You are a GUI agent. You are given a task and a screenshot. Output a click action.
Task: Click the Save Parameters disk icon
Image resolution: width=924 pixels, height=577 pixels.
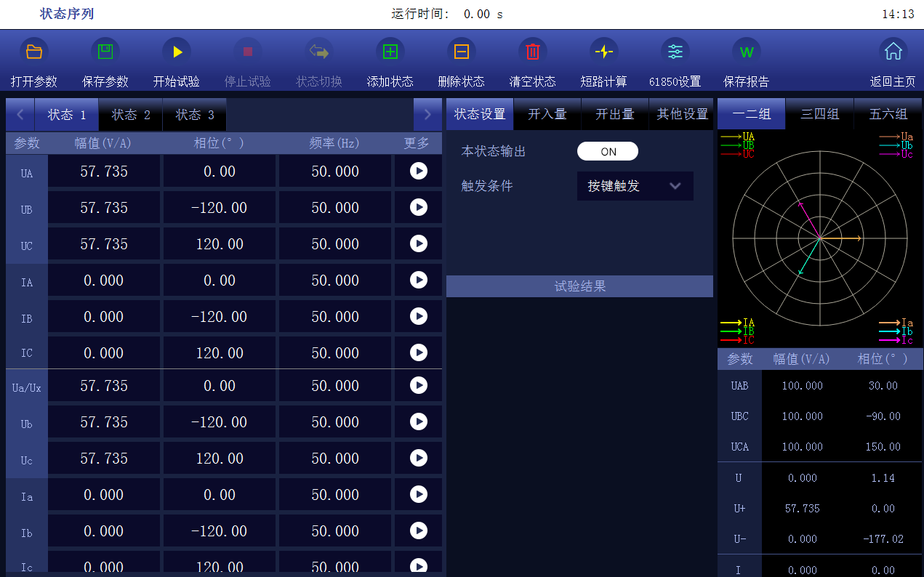pyautogui.click(x=105, y=52)
